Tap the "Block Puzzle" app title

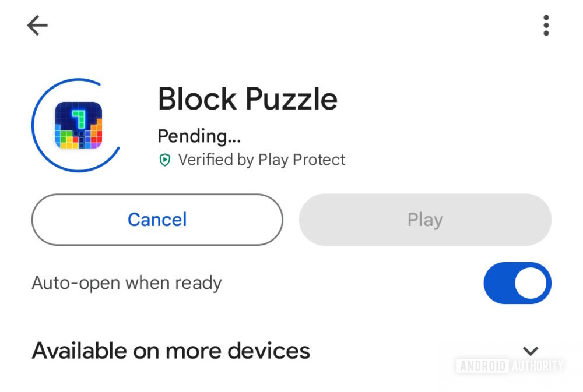(247, 98)
